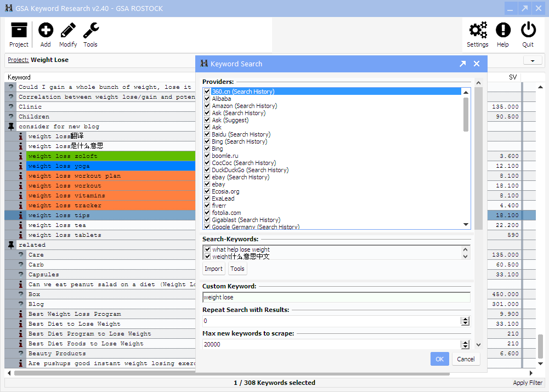This screenshot has height=392, width=549.
Task: Click question mark icon beside Capsules
Action: [x=21, y=274]
